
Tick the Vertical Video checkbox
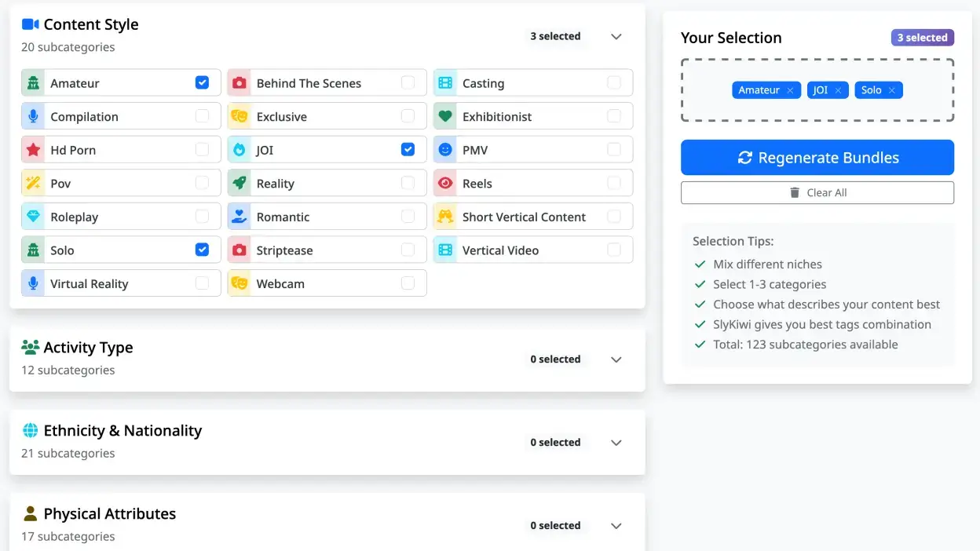click(614, 250)
